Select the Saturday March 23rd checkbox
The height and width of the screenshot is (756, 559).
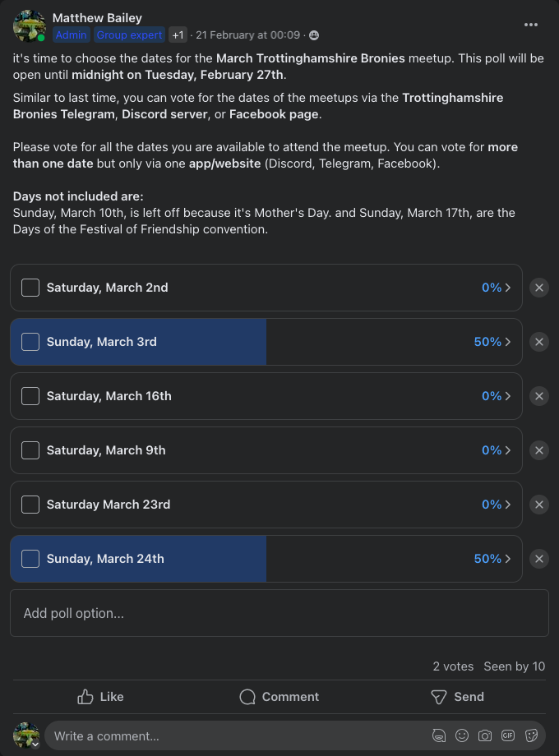(30, 505)
